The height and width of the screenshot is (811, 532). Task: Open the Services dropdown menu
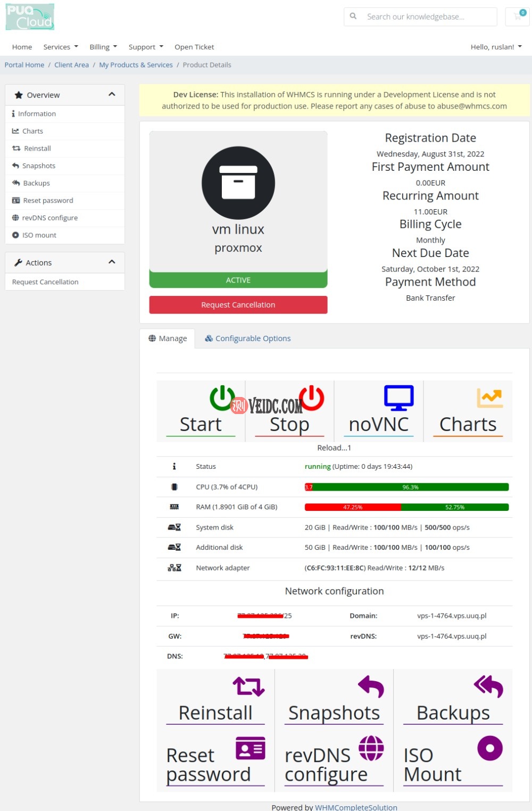(61, 47)
